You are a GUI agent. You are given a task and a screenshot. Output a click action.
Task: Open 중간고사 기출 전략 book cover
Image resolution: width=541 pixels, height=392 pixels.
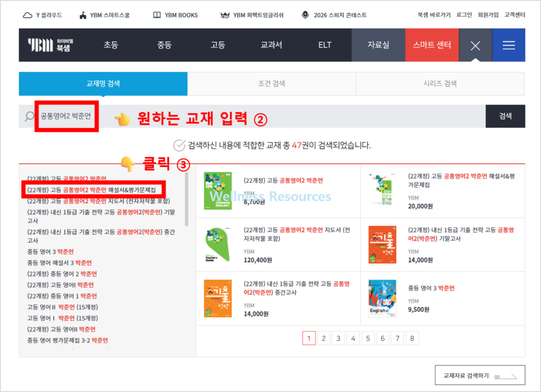218,298
